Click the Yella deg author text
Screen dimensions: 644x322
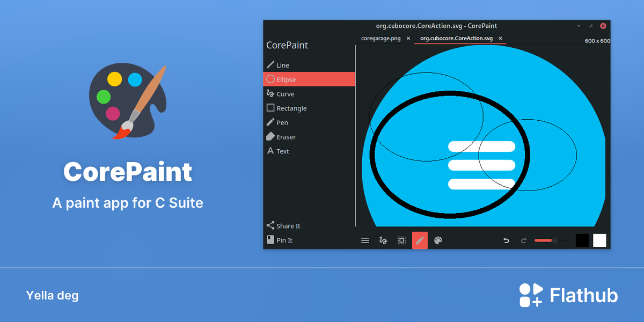[52, 295]
